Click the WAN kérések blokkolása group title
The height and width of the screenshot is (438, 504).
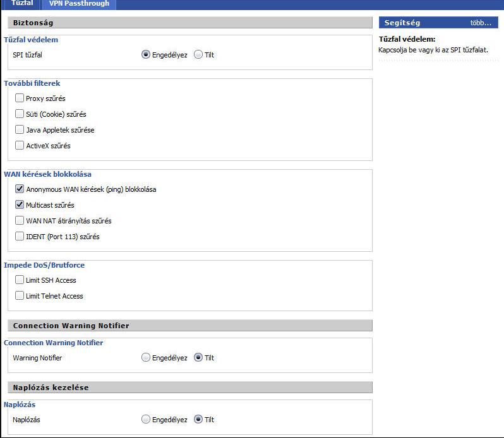47,174
